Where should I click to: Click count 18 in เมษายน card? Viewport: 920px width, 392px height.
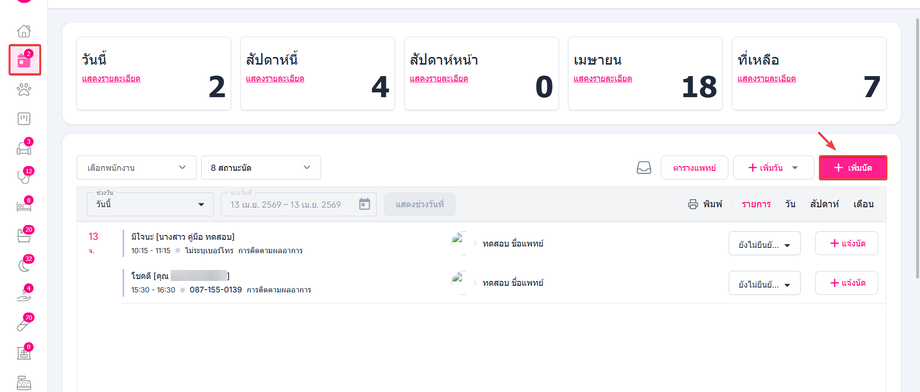[699, 88]
